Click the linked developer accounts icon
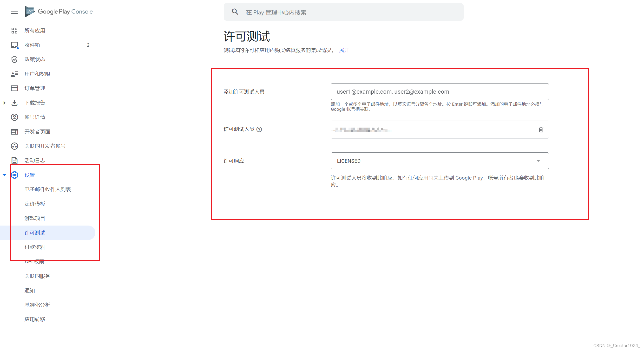The height and width of the screenshot is (350, 644). pos(14,146)
